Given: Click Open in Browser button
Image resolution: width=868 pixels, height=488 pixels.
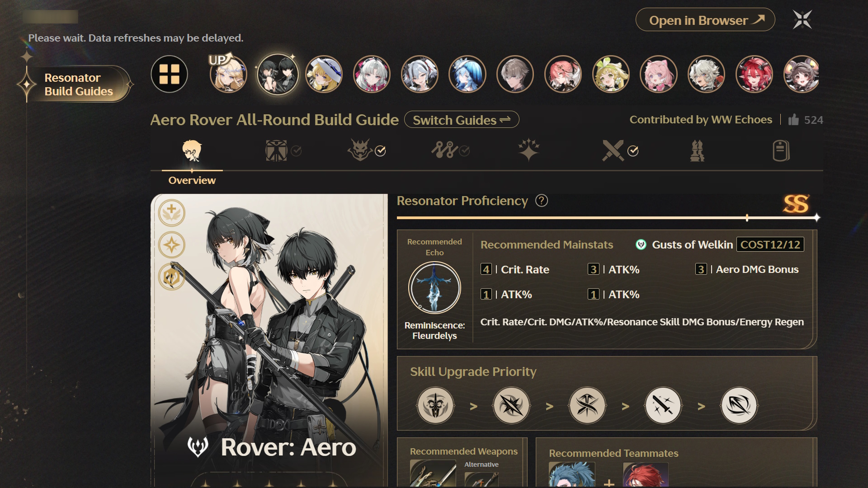Looking at the screenshot, I should point(705,20).
